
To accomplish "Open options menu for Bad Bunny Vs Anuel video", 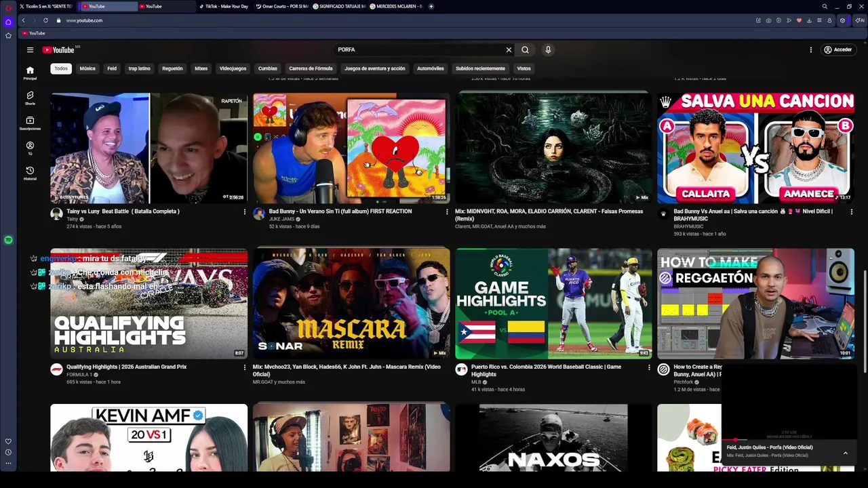I will pos(852,212).
